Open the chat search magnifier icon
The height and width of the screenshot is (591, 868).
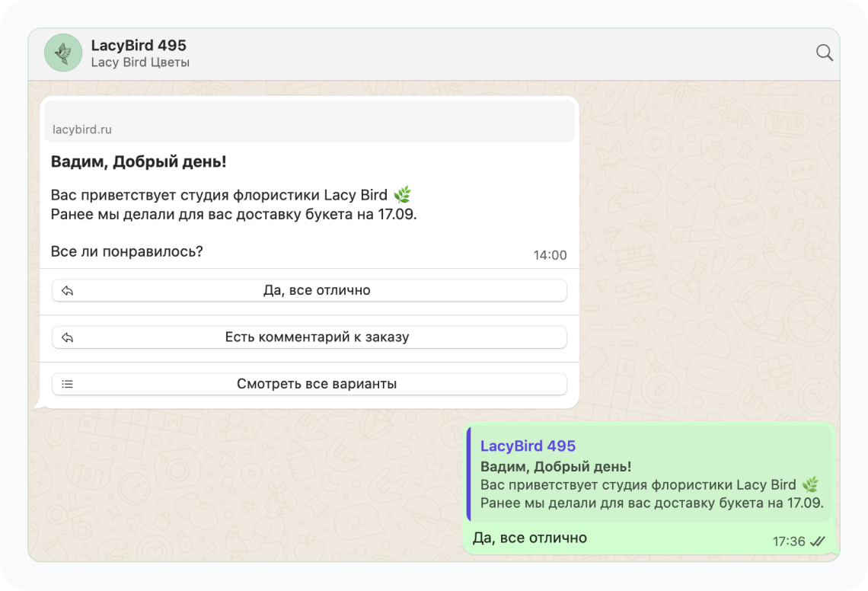pyautogui.click(x=825, y=53)
